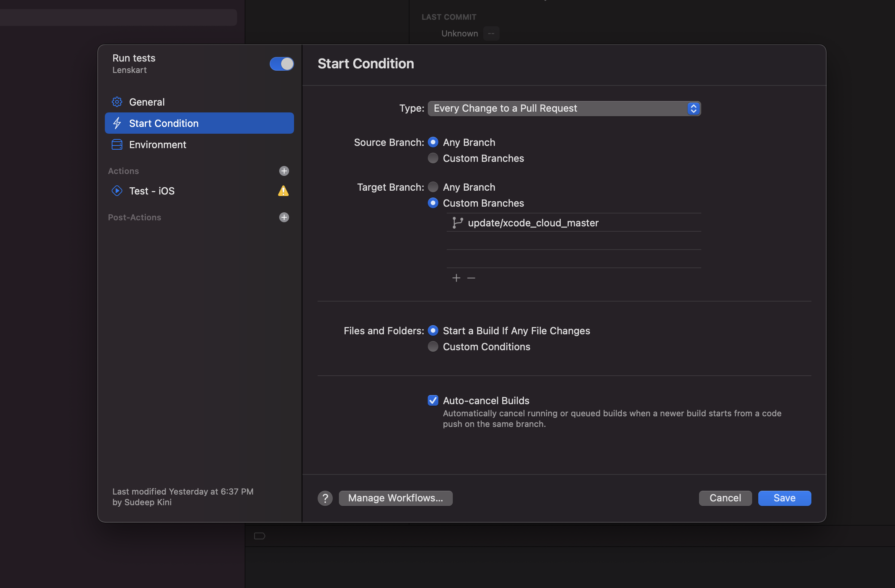Select the update/xcode_cloud_master branch row

click(574, 223)
